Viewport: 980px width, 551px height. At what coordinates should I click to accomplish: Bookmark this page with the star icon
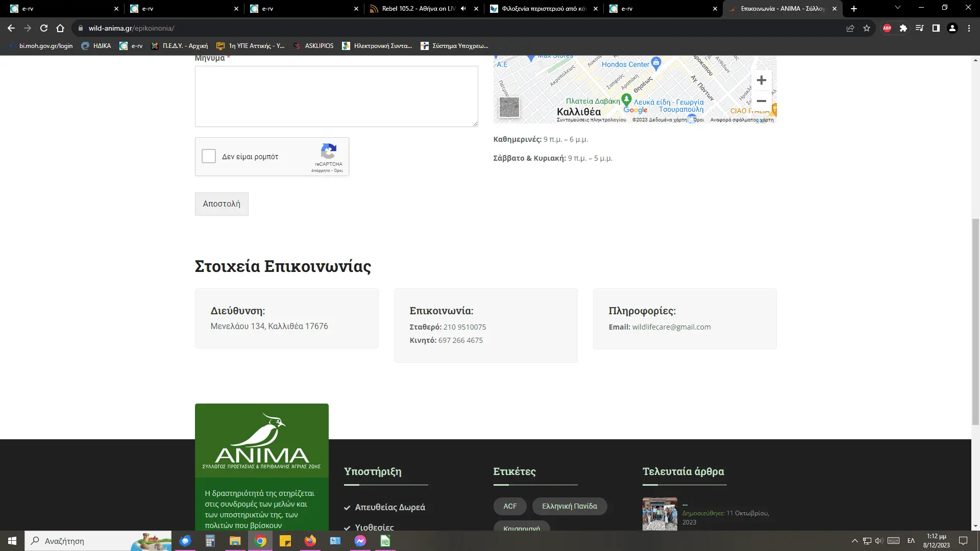click(x=867, y=28)
